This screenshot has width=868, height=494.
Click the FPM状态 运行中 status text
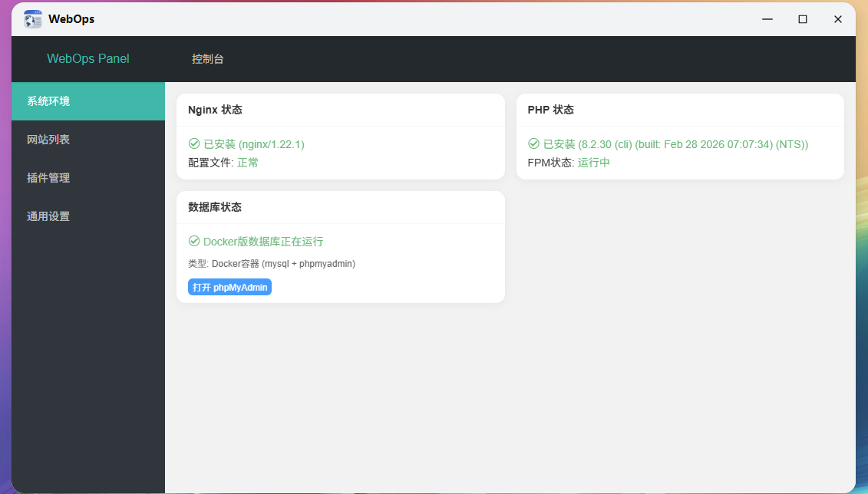(x=569, y=163)
